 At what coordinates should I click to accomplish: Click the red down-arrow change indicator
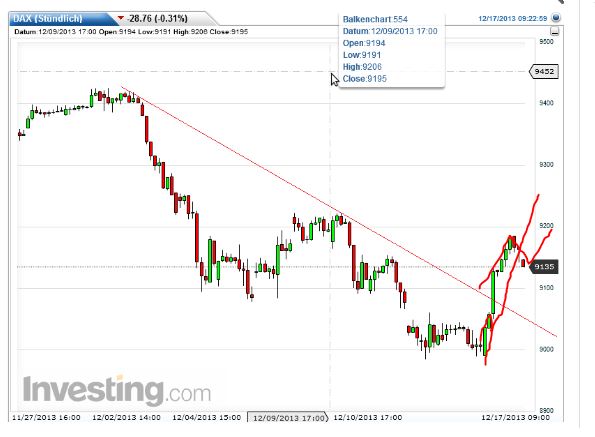(121, 18)
